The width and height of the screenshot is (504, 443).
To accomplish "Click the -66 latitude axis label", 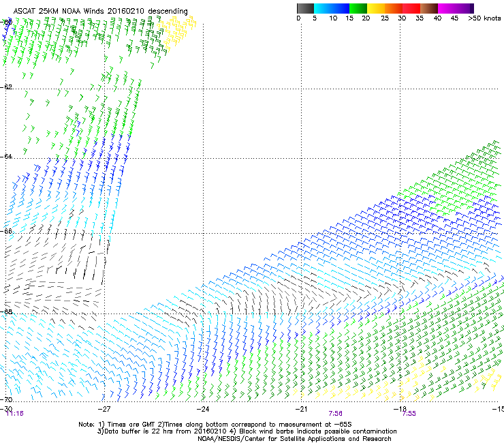I will coord(6,231).
